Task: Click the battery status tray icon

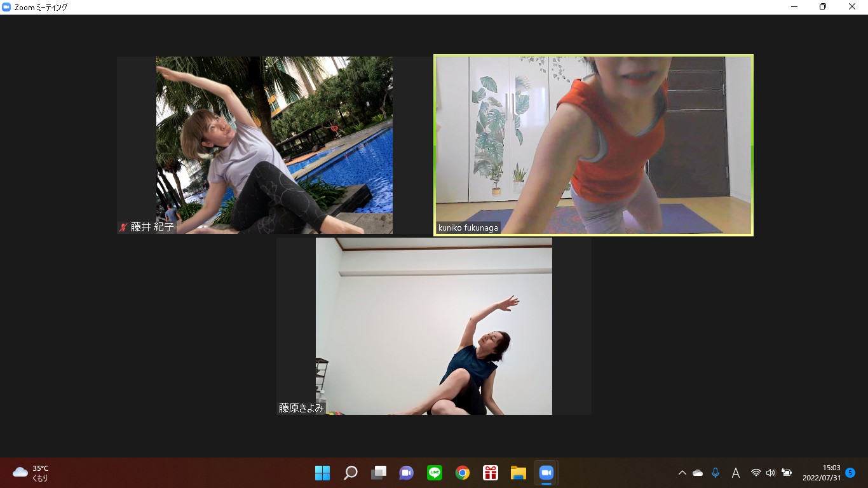Action: [787, 473]
